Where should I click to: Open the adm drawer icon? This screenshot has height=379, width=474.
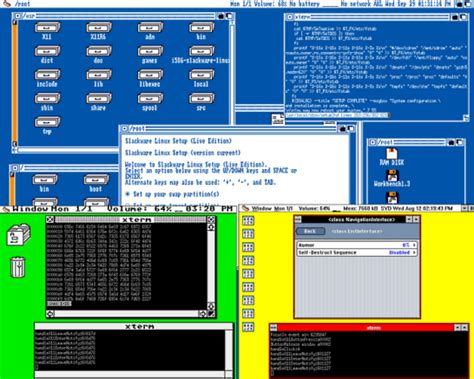pyautogui.click(x=150, y=28)
